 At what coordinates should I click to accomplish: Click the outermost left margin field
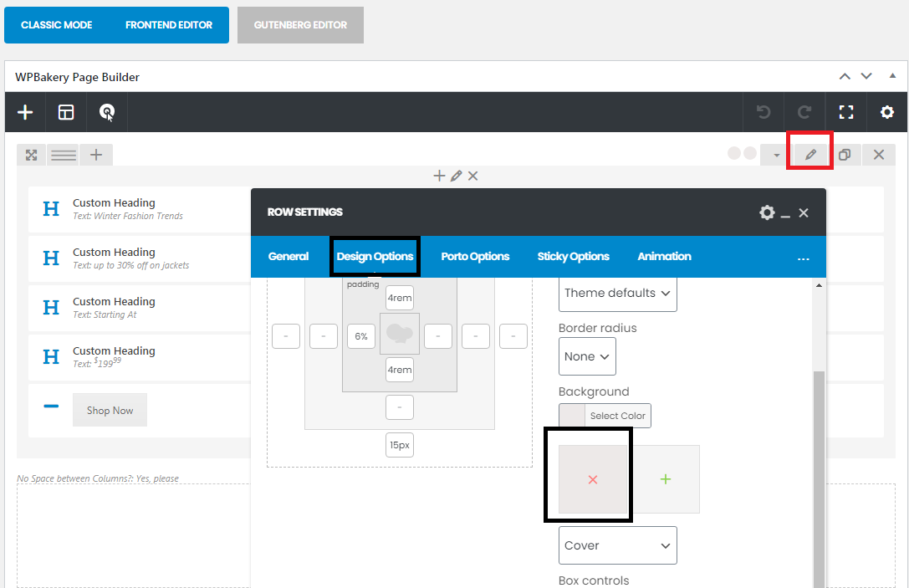point(286,336)
